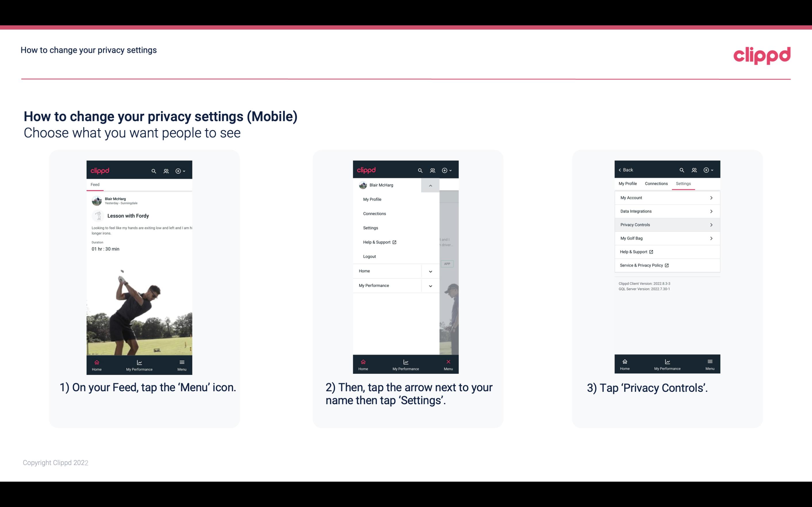
Task: Tap the Home icon in bottom navigation
Action: [97, 364]
